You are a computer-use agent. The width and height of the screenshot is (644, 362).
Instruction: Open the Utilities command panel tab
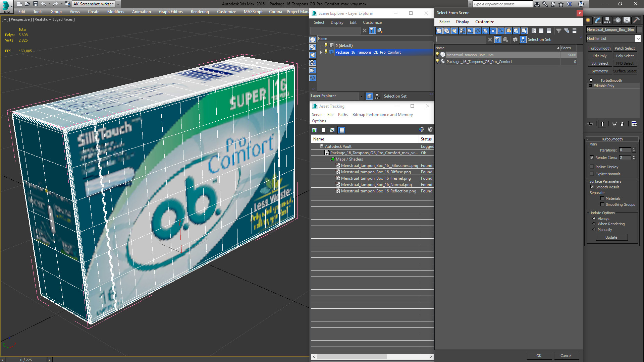coord(636,20)
